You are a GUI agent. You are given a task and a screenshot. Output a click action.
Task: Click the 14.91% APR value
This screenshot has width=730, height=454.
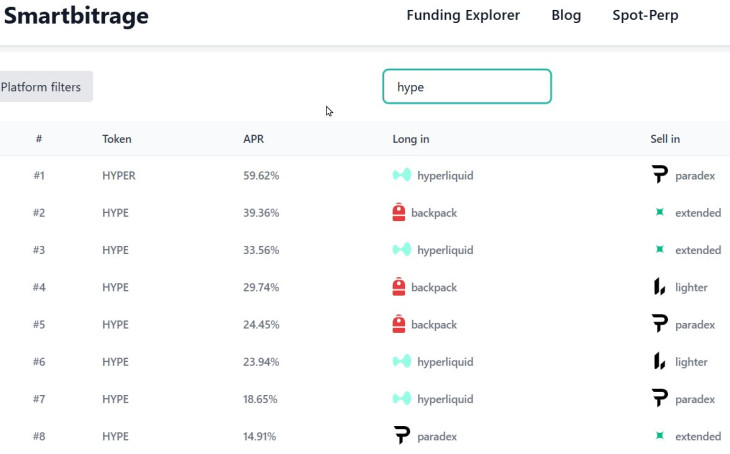click(260, 436)
